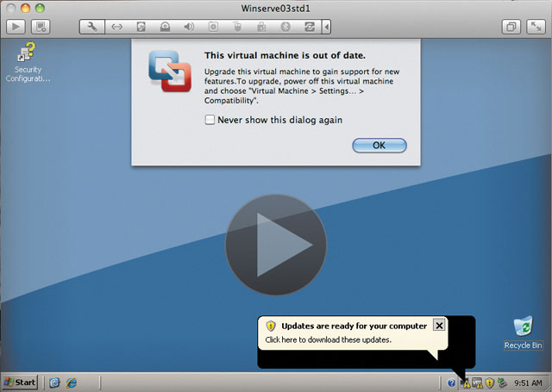This screenshot has height=392, width=552.
Task: Click the sharing sync toolbar icon
Action: tap(310, 27)
